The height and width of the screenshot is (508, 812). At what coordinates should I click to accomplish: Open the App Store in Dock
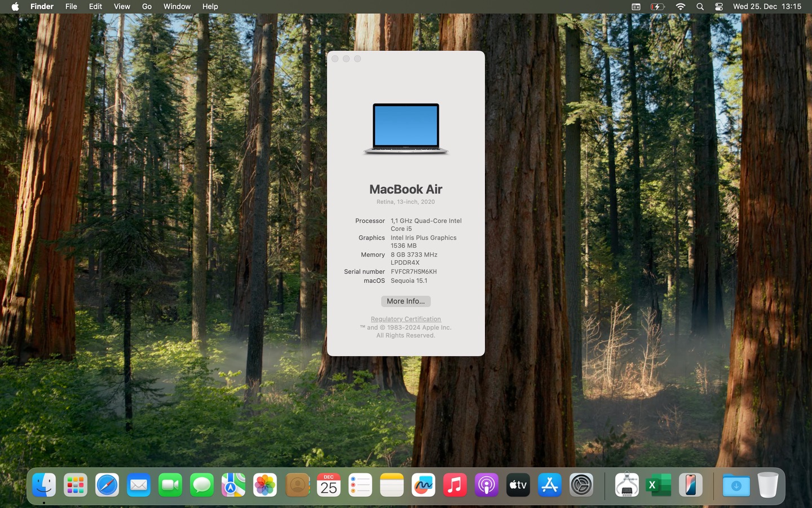[550, 485]
